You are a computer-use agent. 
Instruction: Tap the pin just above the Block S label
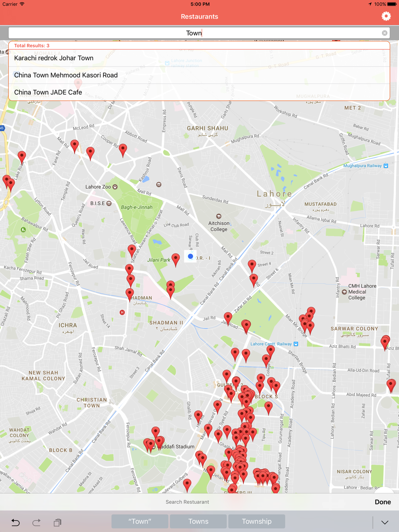pos(260,386)
